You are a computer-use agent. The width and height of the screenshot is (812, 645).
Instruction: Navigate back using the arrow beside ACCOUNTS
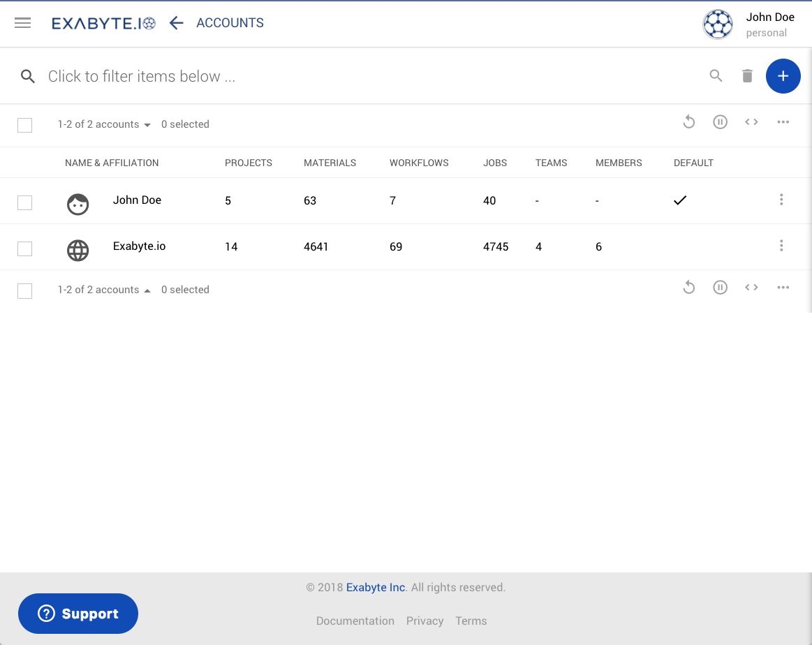pyautogui.click(x=176, y=22)
